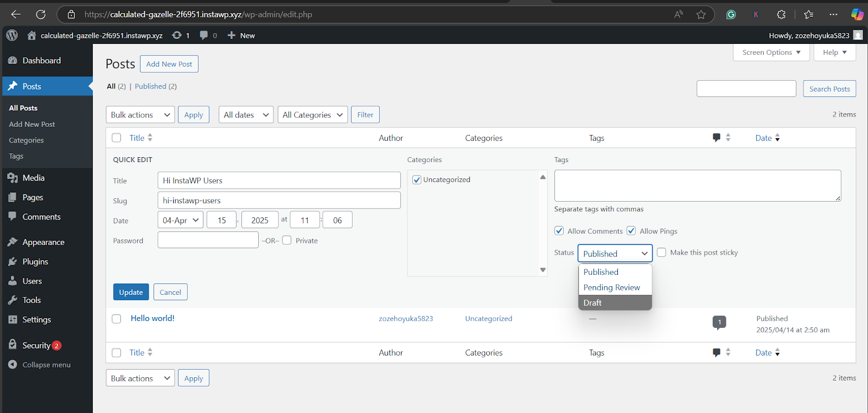Expand Screen Options panel
Viewport: 868px width, 413px height.
point(771,53)
